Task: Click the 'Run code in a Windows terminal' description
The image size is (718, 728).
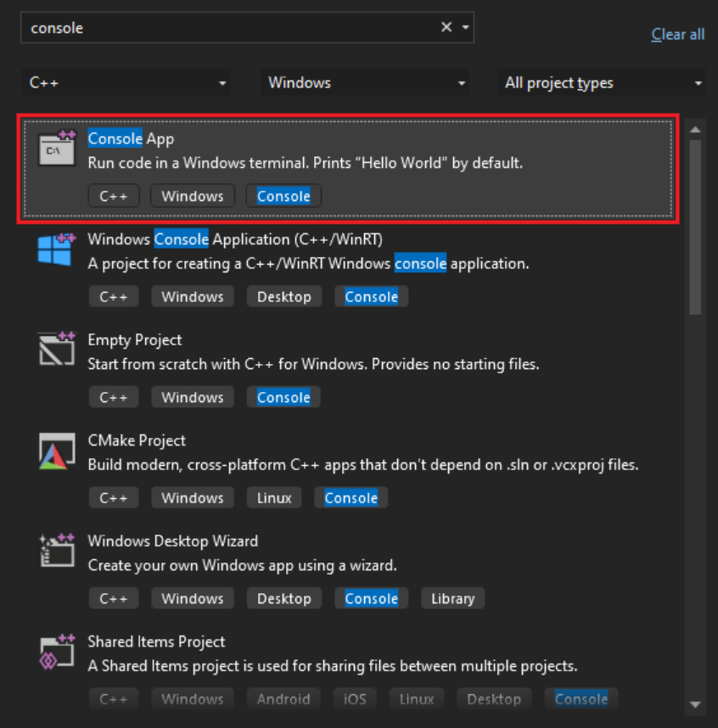Action: coord(306,163)
